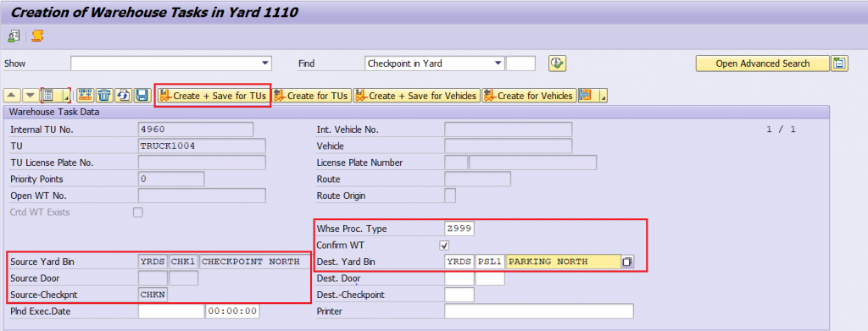868x331 pixels.
Task: Click the Vehicle field
Action: [x=509, y=146]
